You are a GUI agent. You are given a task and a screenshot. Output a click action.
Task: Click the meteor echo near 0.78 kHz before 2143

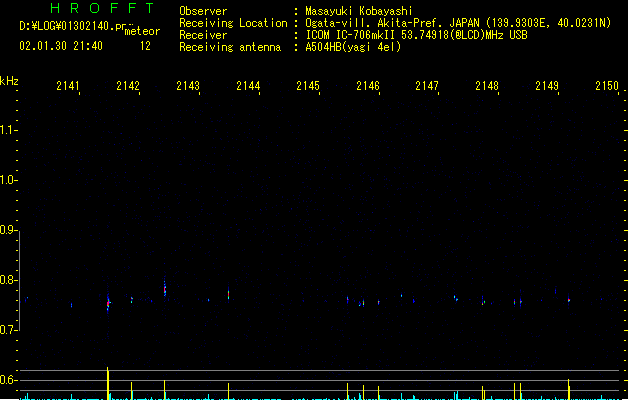pos(165,288)
